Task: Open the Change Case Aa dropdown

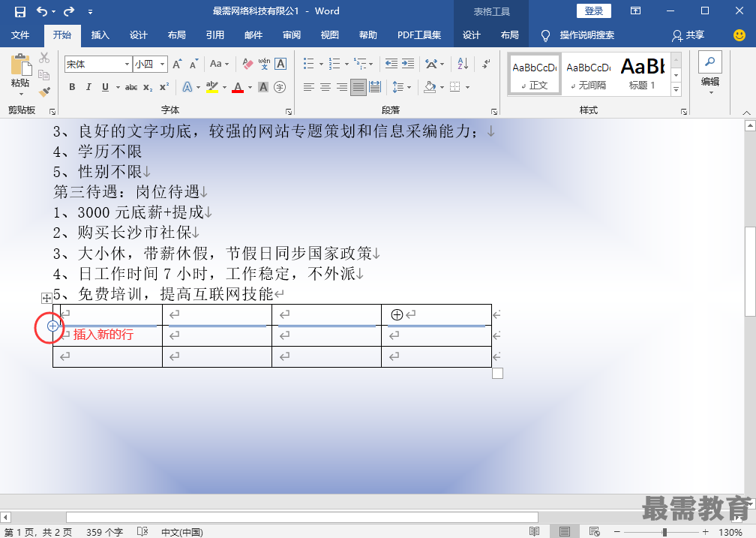Action: (219, 64)
